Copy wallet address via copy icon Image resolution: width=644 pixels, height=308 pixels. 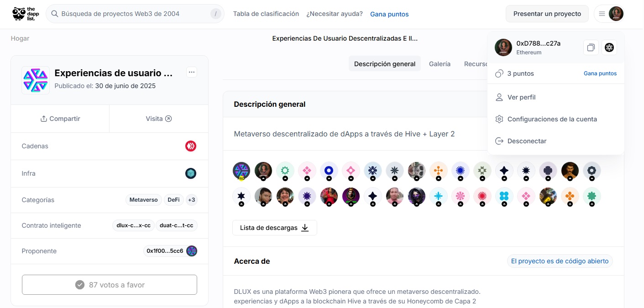tap(591, 47)
